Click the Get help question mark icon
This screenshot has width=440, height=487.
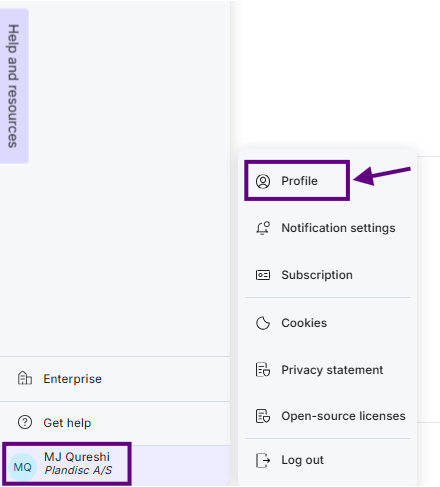[25, 422]
